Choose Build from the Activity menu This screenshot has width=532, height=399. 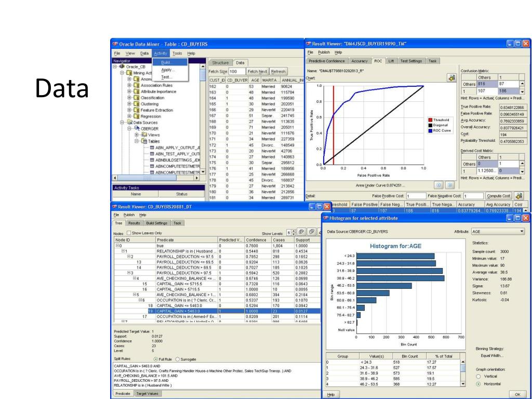170,62
